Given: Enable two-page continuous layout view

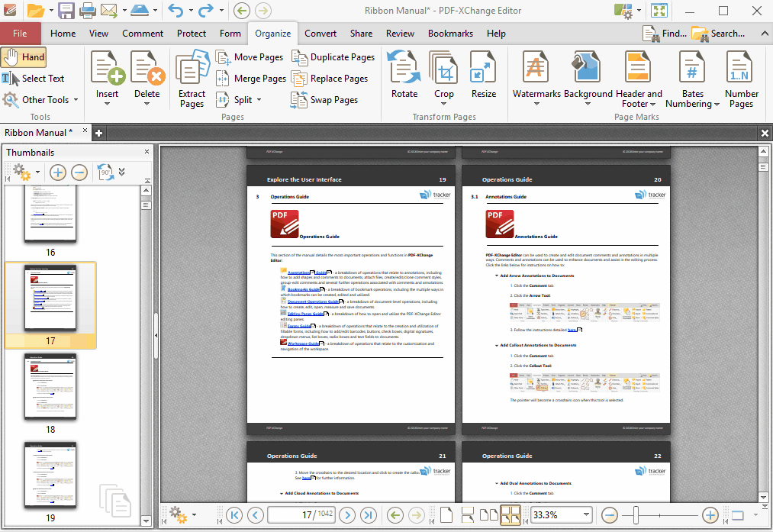Looking at the screenshot, I should click(x=510, y=515).
